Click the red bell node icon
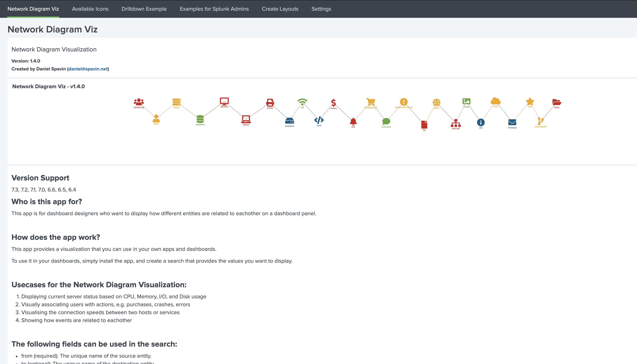 coord(353,121)
